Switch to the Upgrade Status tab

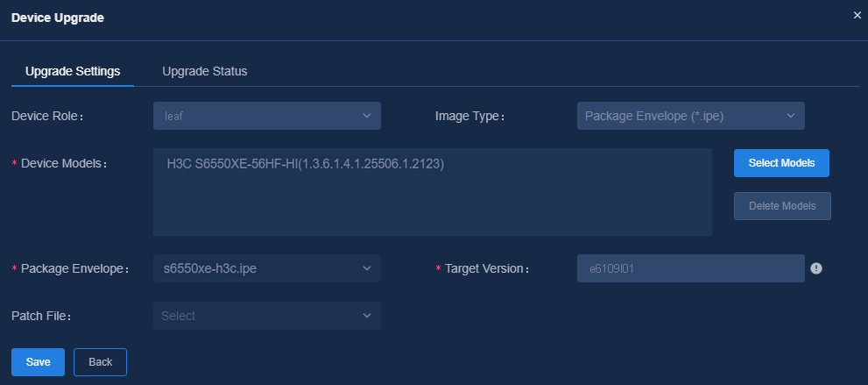coord(205,71)
